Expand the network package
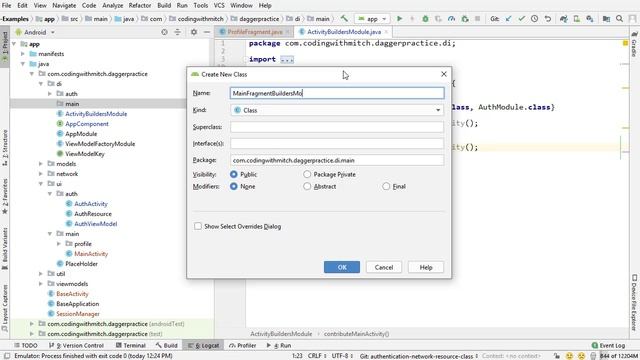This screenshot has width=640, height=360. click(41, 174)
